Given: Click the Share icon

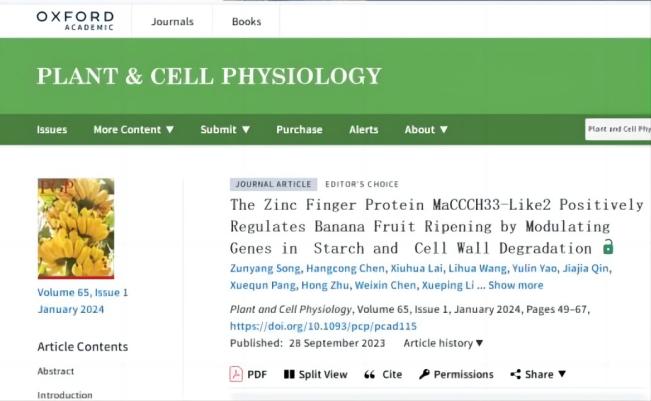Looking at the screenshot, I should (x=516, y=374).
